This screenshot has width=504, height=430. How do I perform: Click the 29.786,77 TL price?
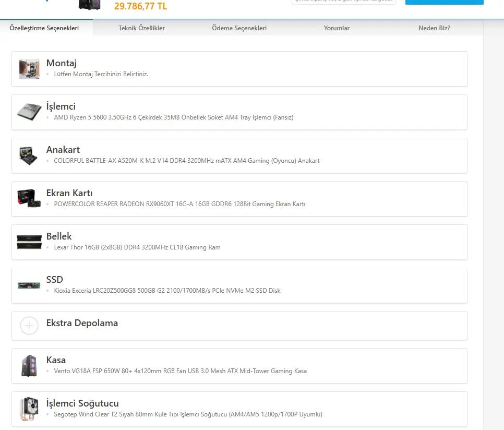(140, 6)
